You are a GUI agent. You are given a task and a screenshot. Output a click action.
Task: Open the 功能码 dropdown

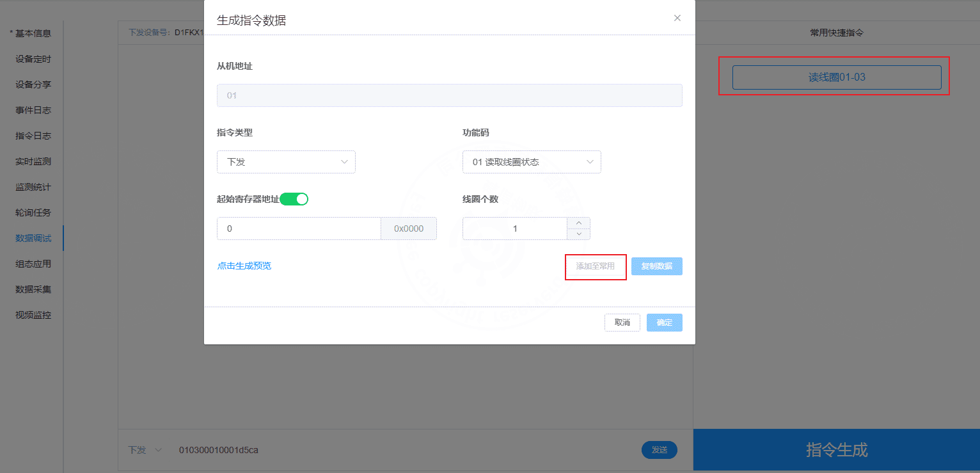tap(532, 162)
